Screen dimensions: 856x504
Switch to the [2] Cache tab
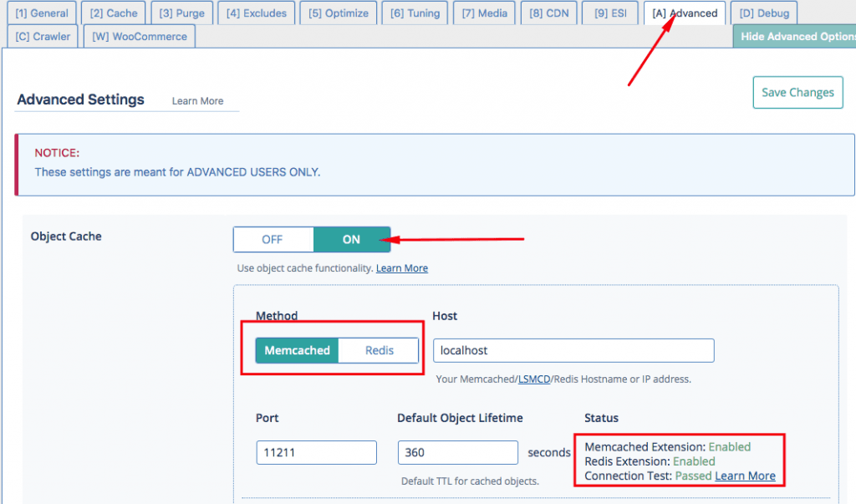(x=115, y=13)
